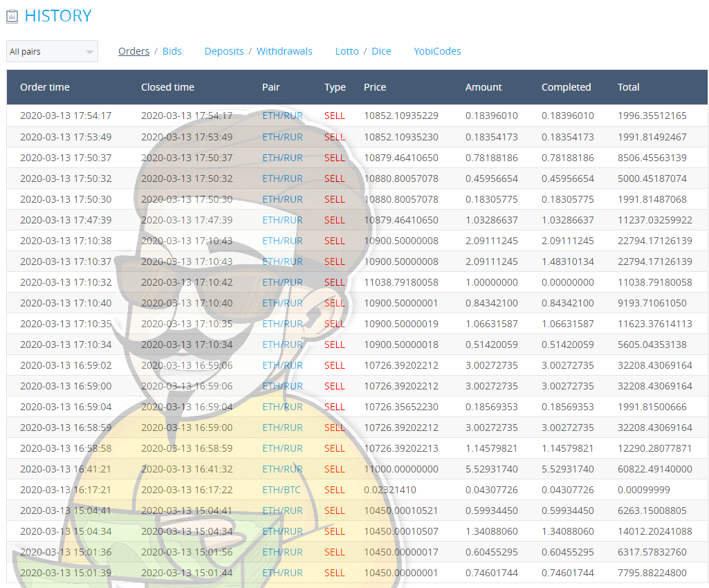Viewport: 709px width, 588px height.
Task: Select price 10900.50000019
Action: [x=401, y=324]
